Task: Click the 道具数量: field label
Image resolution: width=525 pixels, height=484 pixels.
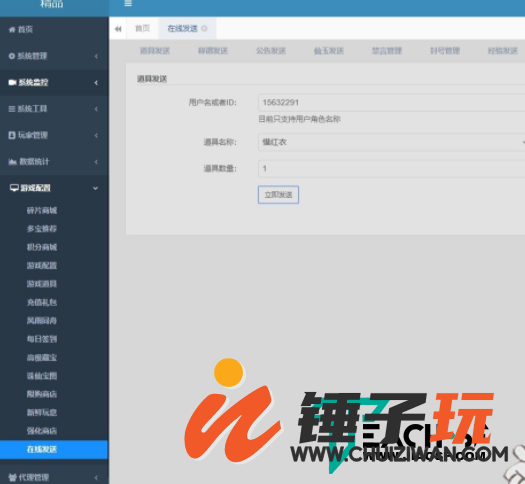Action: [x=220, y=168]
